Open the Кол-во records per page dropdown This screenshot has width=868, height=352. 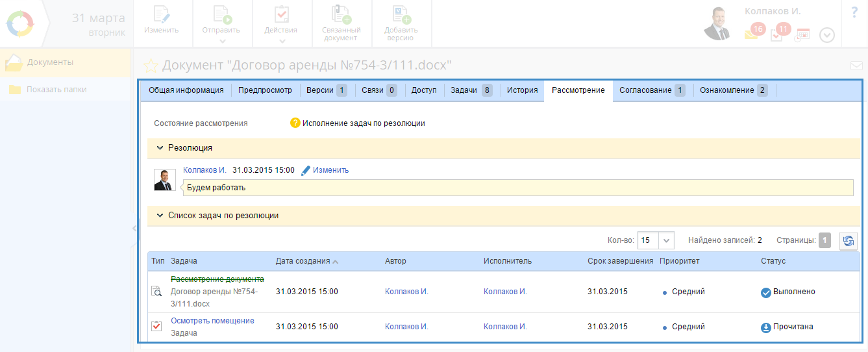coord(667,240)
